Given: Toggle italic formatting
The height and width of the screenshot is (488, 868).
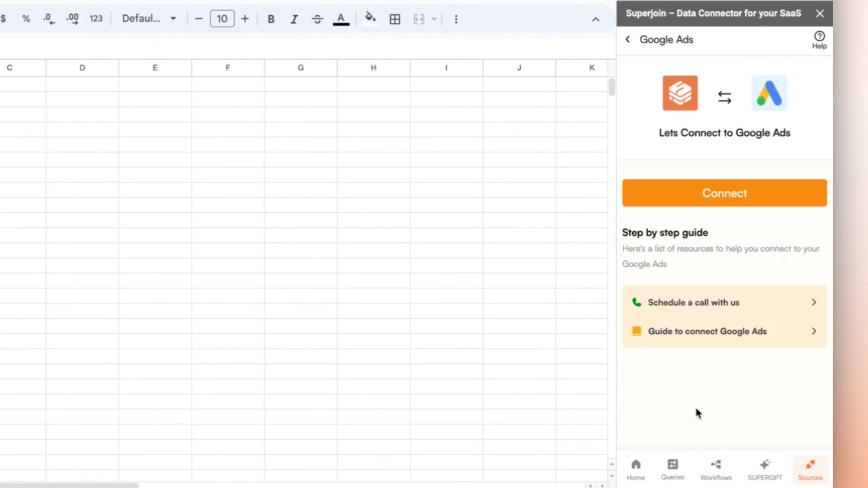Looking at the screenshot, I should pyautogui.click(x=294, y=19).
